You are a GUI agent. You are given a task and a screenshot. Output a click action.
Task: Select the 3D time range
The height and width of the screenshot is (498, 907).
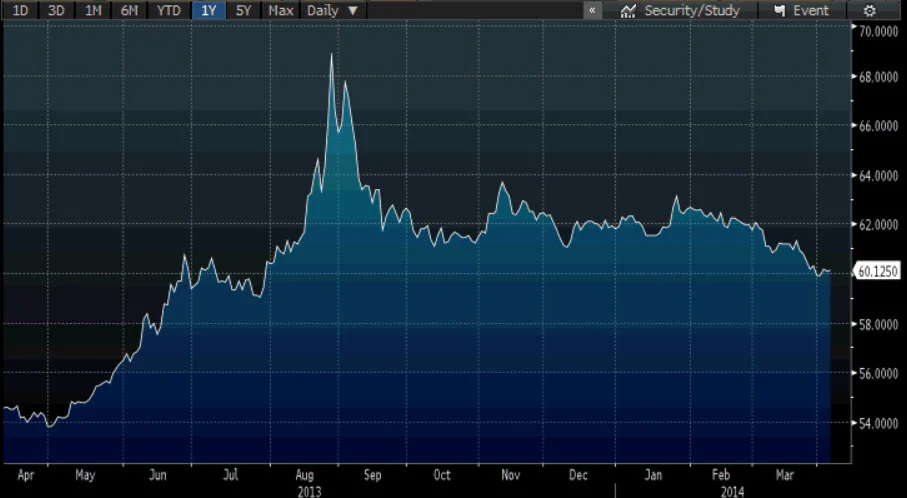pyautogui.click(x=56, y=10)
